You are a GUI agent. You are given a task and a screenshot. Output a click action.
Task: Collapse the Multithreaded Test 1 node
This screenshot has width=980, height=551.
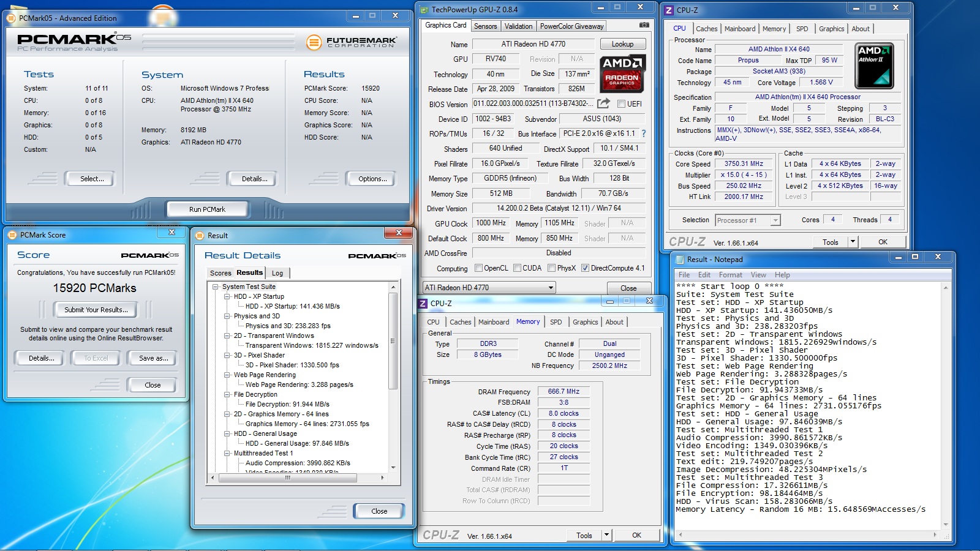click(227, 453)
